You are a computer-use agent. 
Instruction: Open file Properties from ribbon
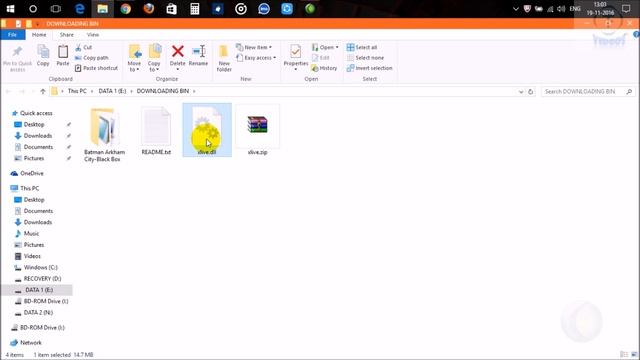tap(296, 57)
